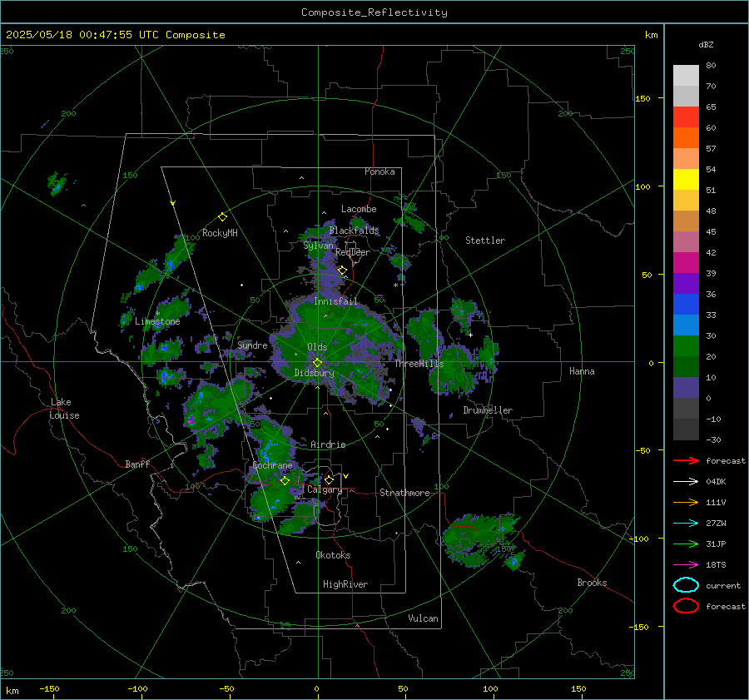Click the 04DK legend label text
Screen dimensions: 749x700
point(716,482)
